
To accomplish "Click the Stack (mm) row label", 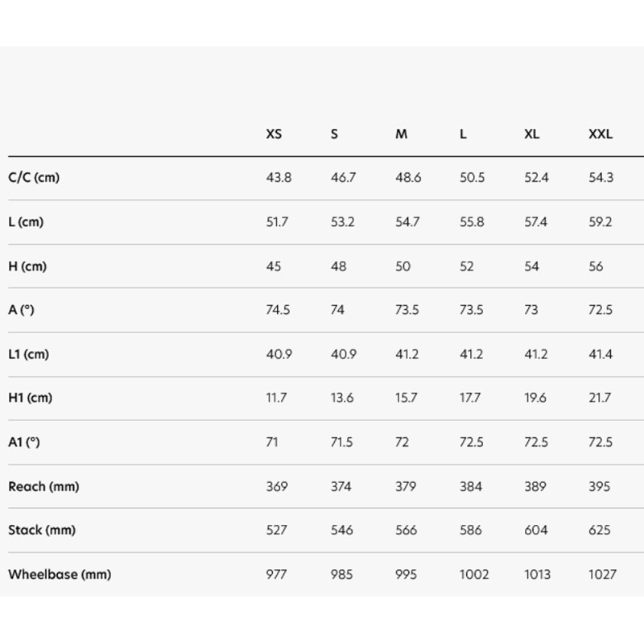I will [x=42, y=530].
